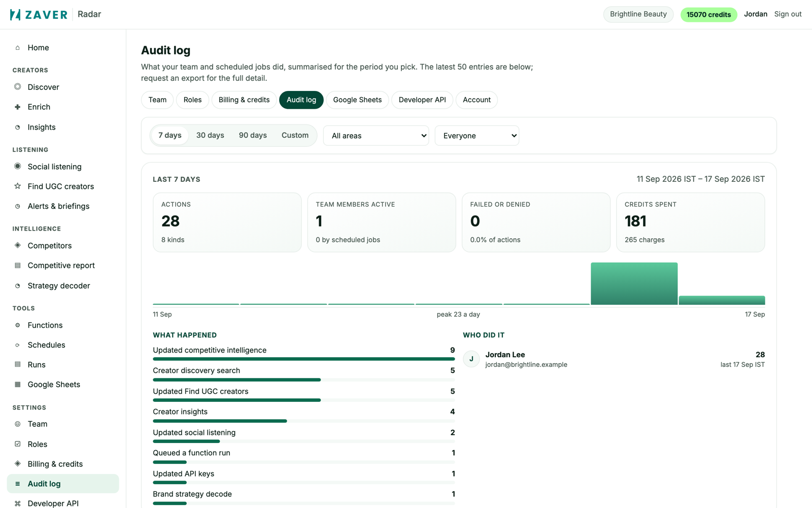Open Social listening from the sidebar
This screenshot has height=508, width=812.
point(63,167)
